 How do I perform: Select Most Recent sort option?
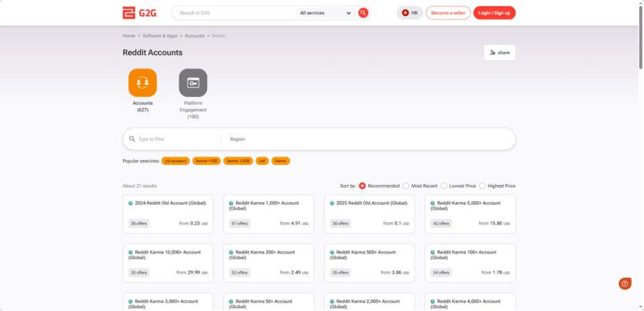(x=406, y=186)
